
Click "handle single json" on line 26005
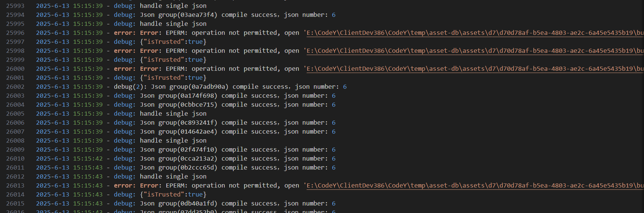click(173, 114)
